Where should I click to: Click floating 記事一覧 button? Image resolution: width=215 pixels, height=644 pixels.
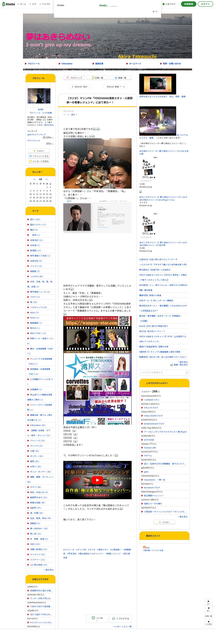click(x=208, y=616)
